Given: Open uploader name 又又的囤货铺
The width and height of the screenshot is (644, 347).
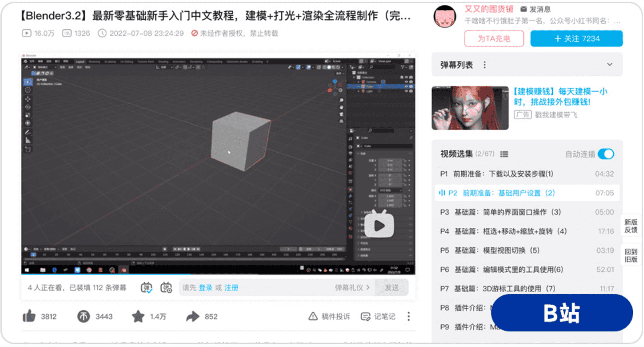Looking at the screenshot, I should click(489, 9).
